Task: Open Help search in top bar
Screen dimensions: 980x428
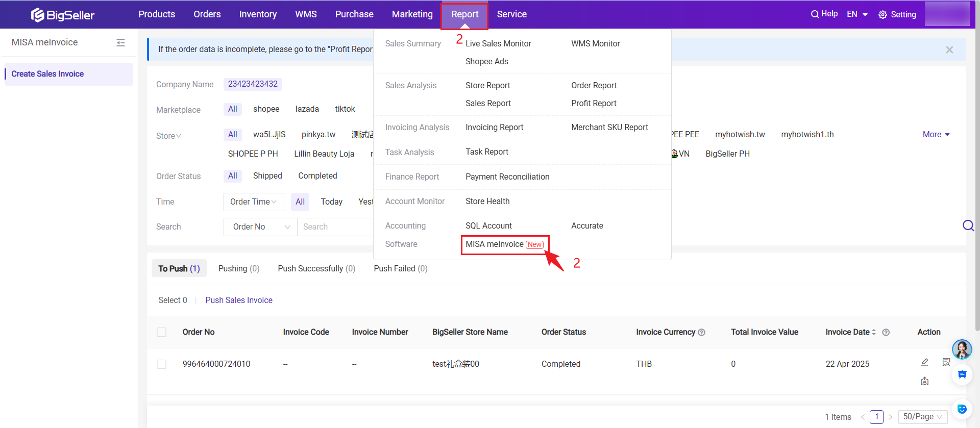Action: click(x=824, y=14)
